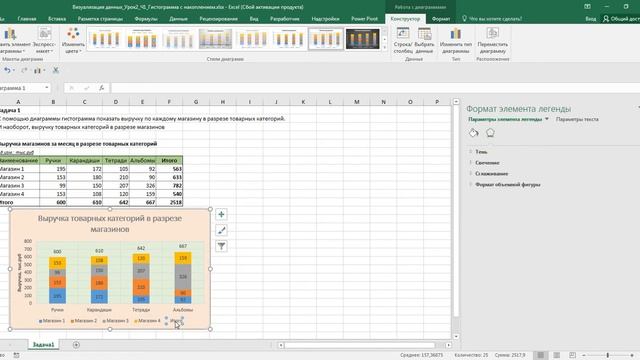The height and width of the screenshot is (360, 640).
Task: Open the Разработчик ribbon tab
Action: (x=284, y=19)
